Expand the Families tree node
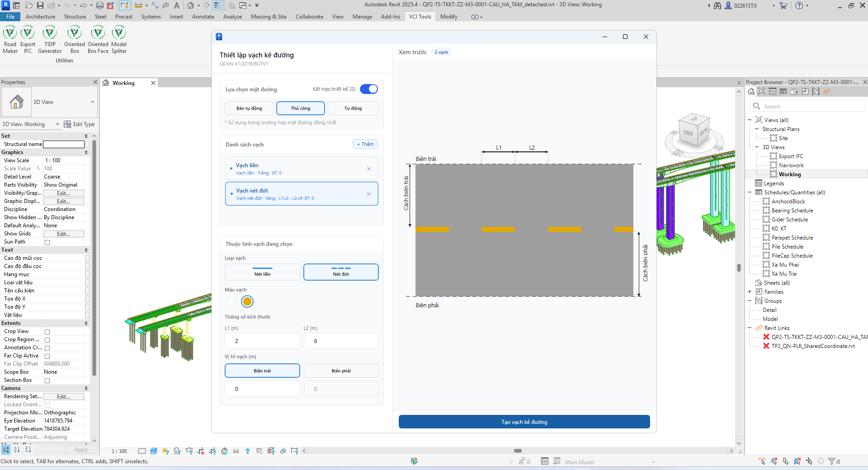 click(750, 292)
